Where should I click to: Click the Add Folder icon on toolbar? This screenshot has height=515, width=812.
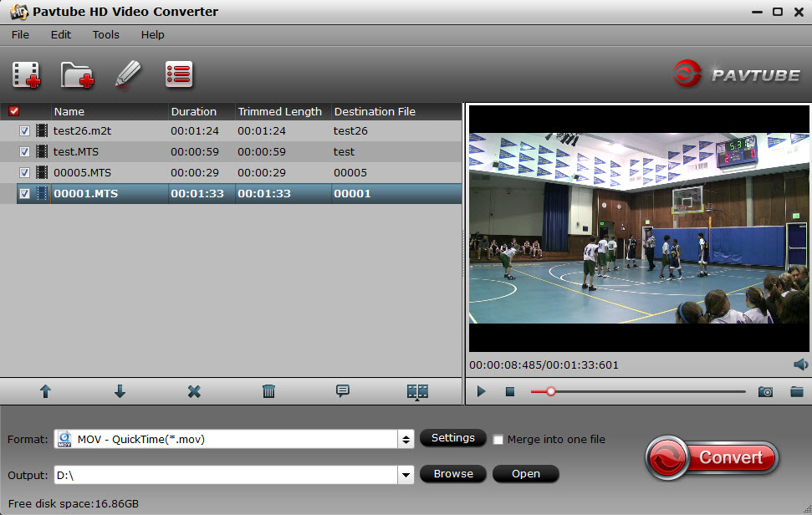(x=77, y=74)
